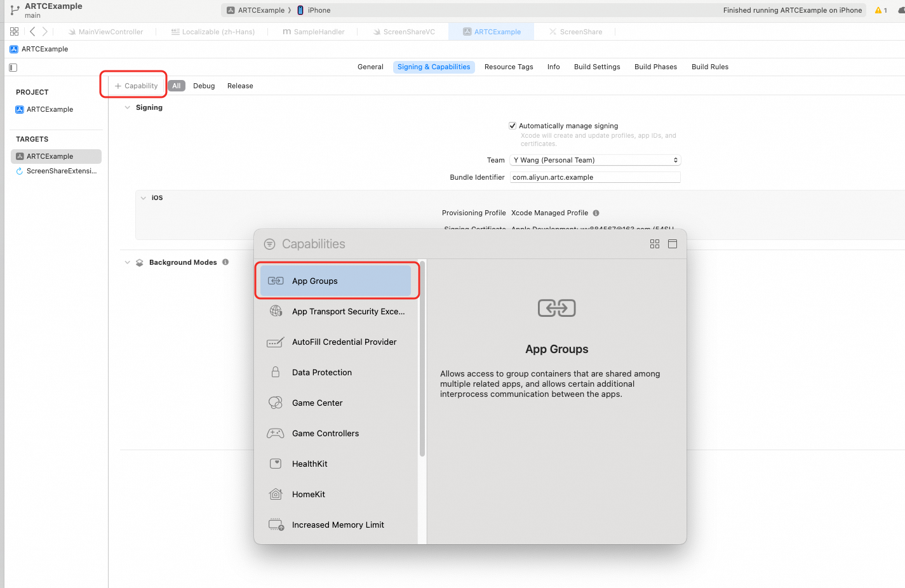Select App Groups capability
Viewport: 905px width, 588px height.
click(336, 281)
